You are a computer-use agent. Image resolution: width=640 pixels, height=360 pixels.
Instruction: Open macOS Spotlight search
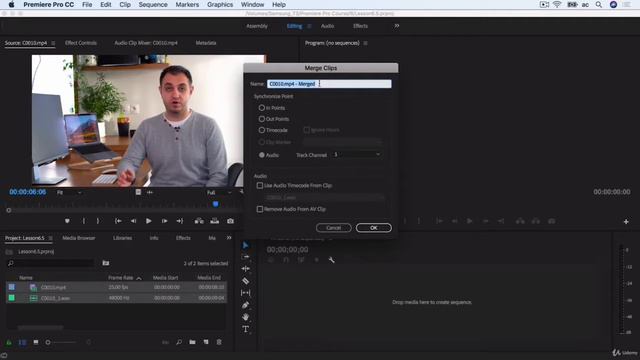click(x=599, y=4)
